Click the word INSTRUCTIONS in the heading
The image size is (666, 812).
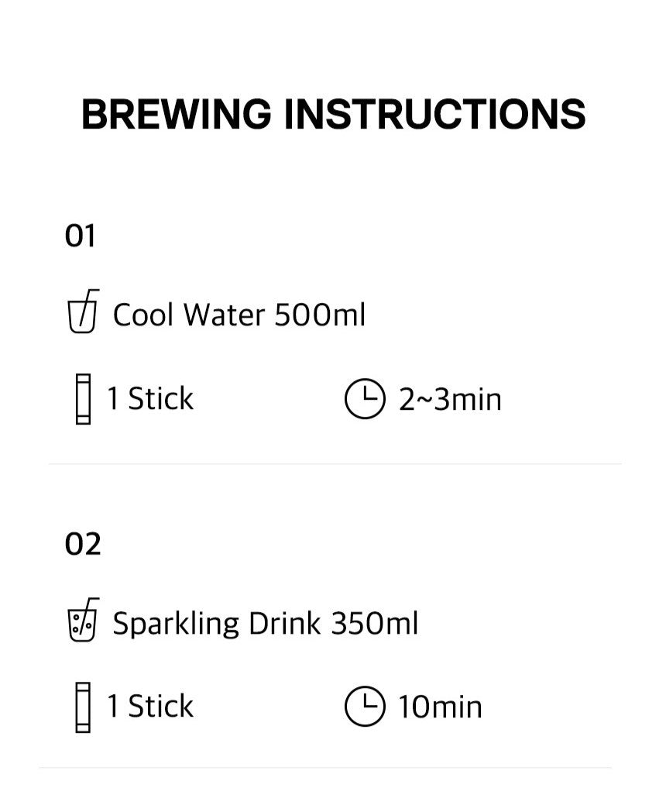(x=434, y=115)
